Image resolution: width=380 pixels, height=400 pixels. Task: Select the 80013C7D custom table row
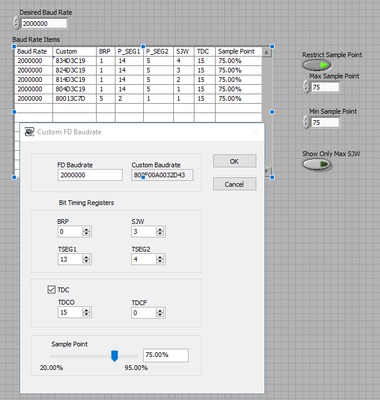pyautogui.click(x=138, y=99)
